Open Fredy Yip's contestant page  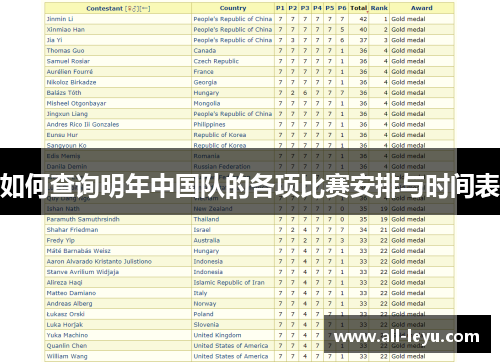click(x=61, y=240)
